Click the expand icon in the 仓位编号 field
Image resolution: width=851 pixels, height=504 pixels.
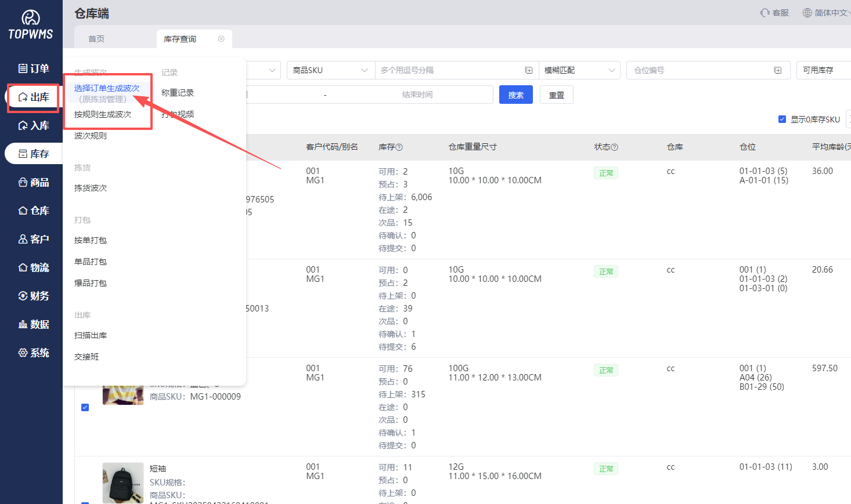(778, 70)
